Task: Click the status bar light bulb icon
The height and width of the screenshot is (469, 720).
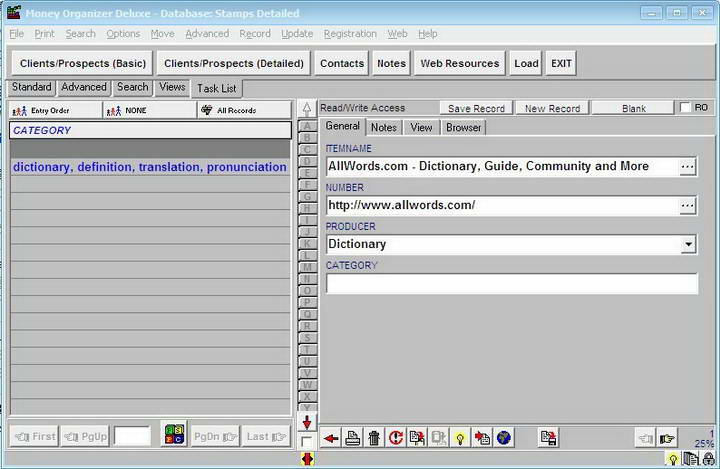Action: coord(673,459)
